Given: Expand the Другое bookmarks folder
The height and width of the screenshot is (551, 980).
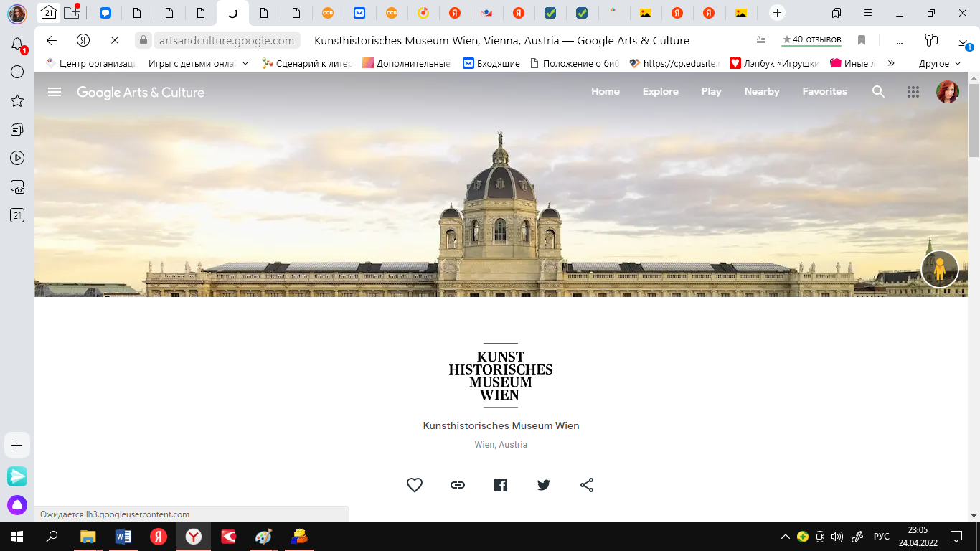Looking at the screenshot, I should coord(940,63).
